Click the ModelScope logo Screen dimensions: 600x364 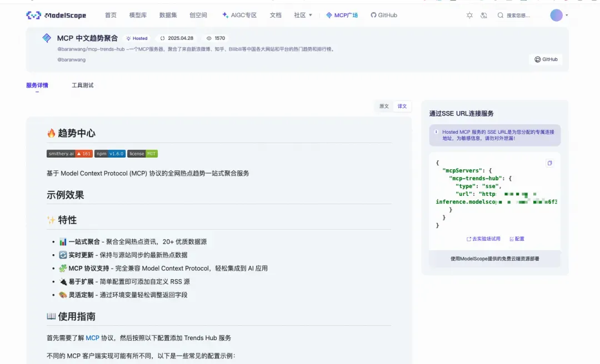pos(56,16)
